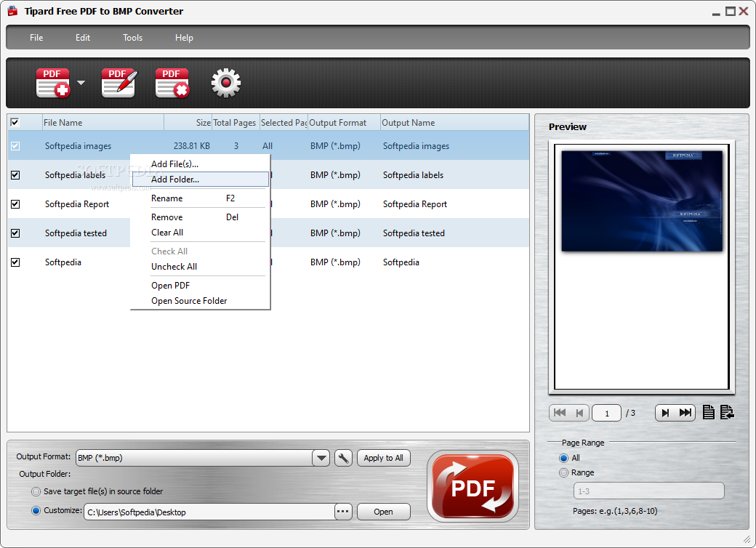This screenshot has width=756, height=548.
Task: Select Save target file(s) in source folder
Action: coord(36,491)
